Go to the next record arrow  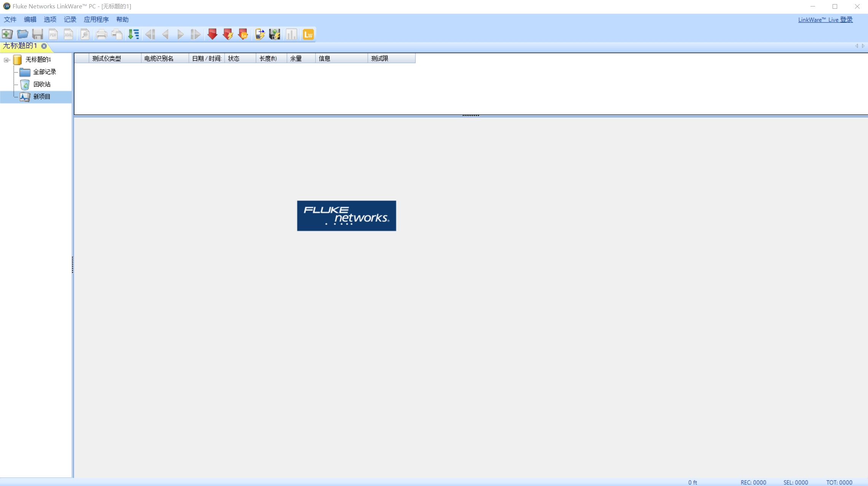coord(180,34)
